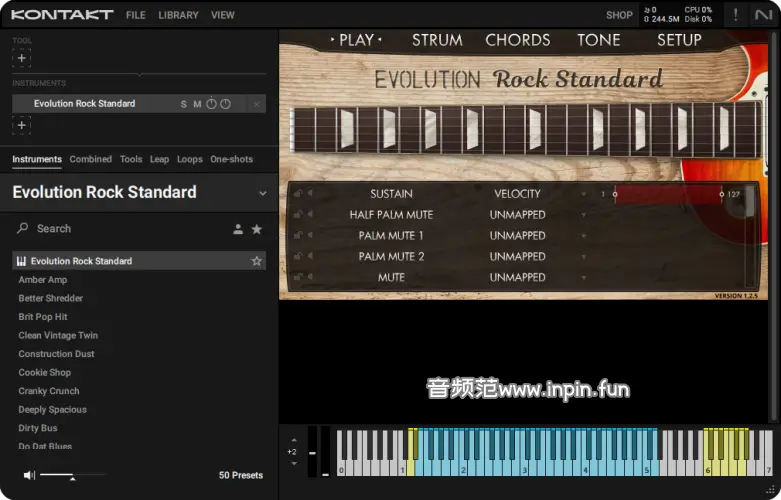Select the Amber Amp preset
Image resolution: width=781 pixels, height=500 pixels.
coord(43,280)
